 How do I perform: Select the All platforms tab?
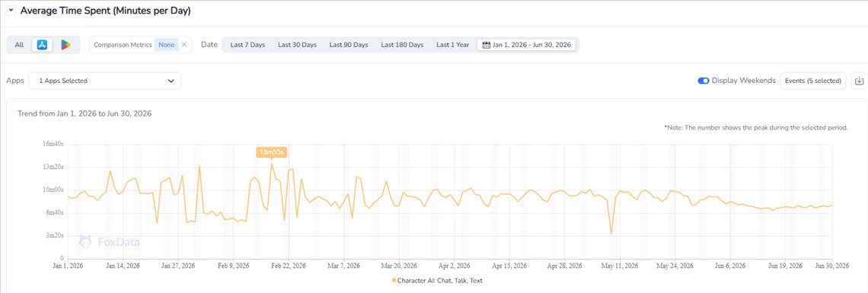coord(19,45)
